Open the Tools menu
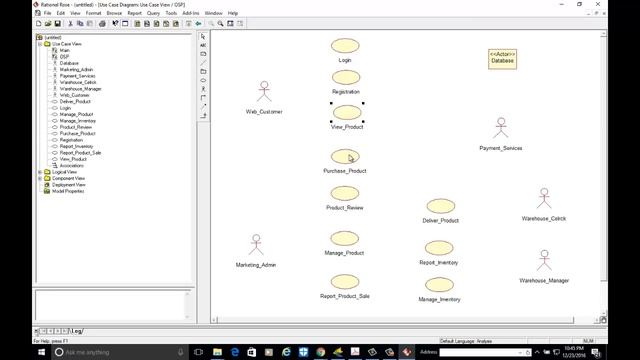Image resolution: width=640 pixels, height=360 pixels. click(171, 13)
